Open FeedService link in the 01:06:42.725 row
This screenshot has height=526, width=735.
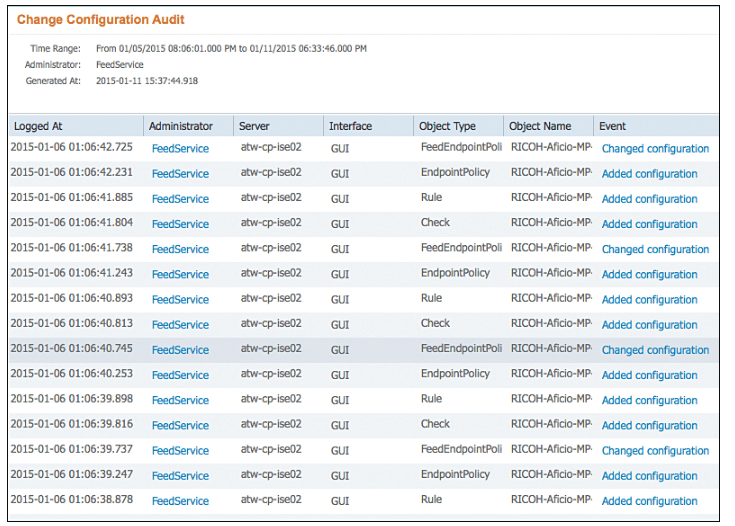click(x=180, y=149)
